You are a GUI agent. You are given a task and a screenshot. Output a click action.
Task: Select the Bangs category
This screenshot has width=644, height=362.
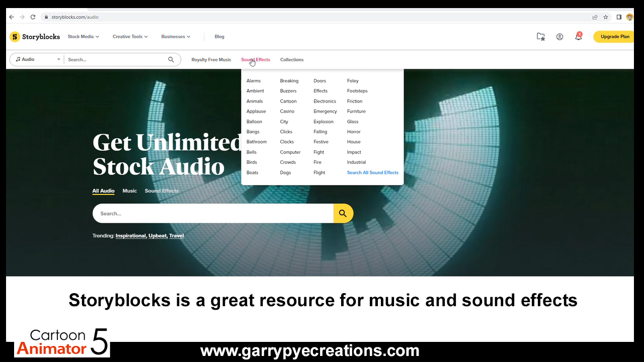(x=253, y=132)
